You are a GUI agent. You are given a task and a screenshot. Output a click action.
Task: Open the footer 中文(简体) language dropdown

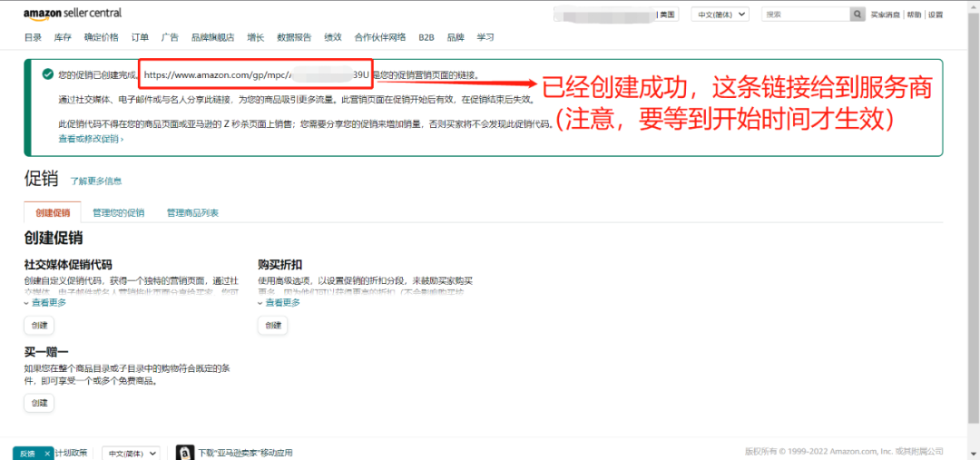click(132, 453)
